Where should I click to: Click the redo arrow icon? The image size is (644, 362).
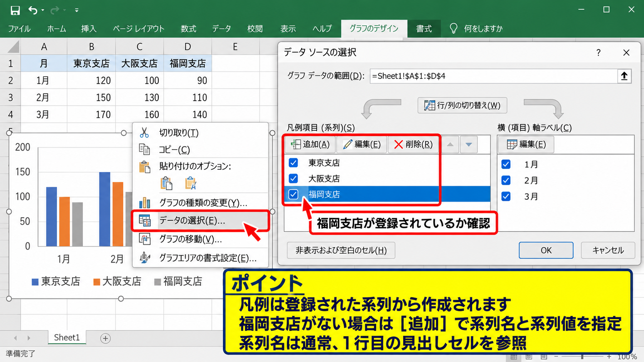point(55,10)
